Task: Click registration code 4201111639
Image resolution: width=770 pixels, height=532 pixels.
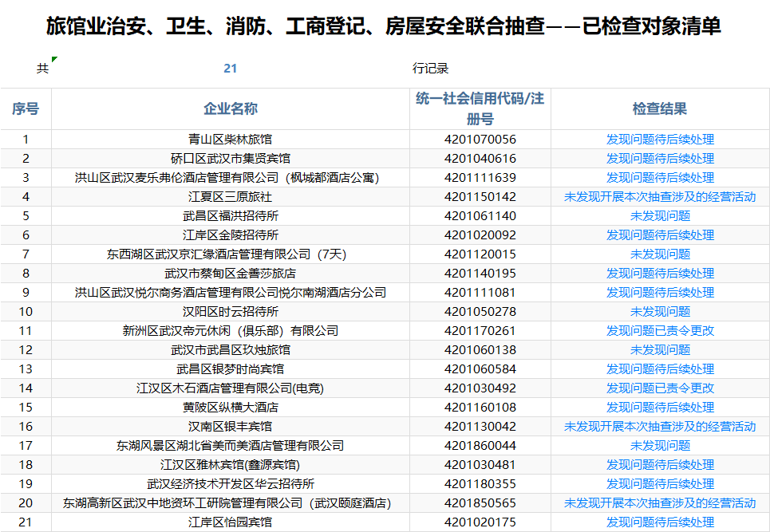Action: coord(480,178)
